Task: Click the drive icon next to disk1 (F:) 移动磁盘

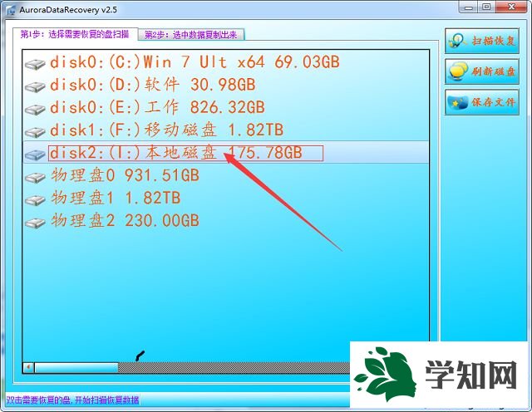Action: (35, 132)
